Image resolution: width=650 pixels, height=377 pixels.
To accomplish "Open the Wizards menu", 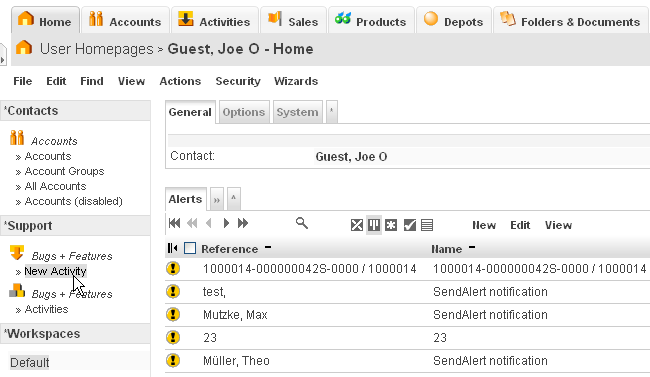I will [x=296, y=81].
